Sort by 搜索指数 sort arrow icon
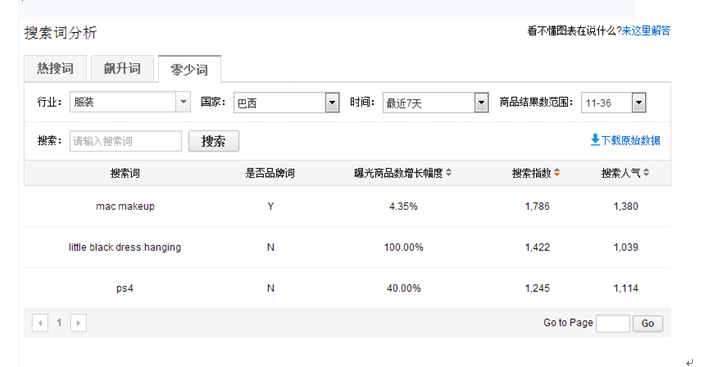Image resolution: width=725 pixels, height=367 pixels. pos(557,173)
